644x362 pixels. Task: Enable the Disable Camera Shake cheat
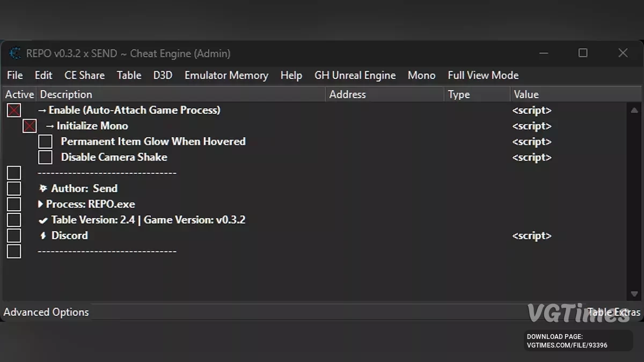tap(45, 157)
